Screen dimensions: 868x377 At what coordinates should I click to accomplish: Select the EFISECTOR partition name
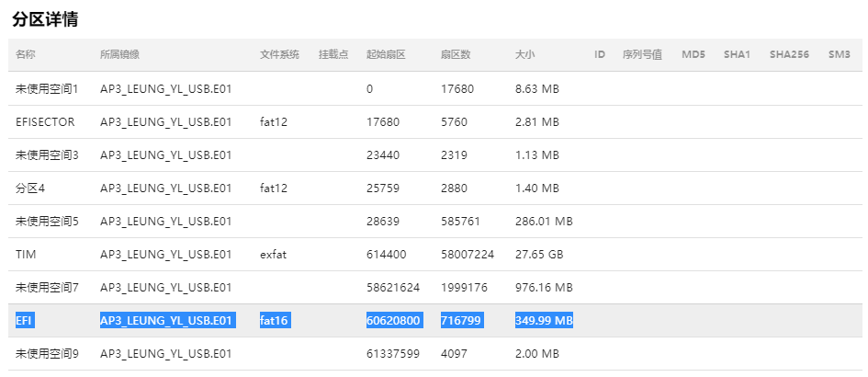(45, 122)
